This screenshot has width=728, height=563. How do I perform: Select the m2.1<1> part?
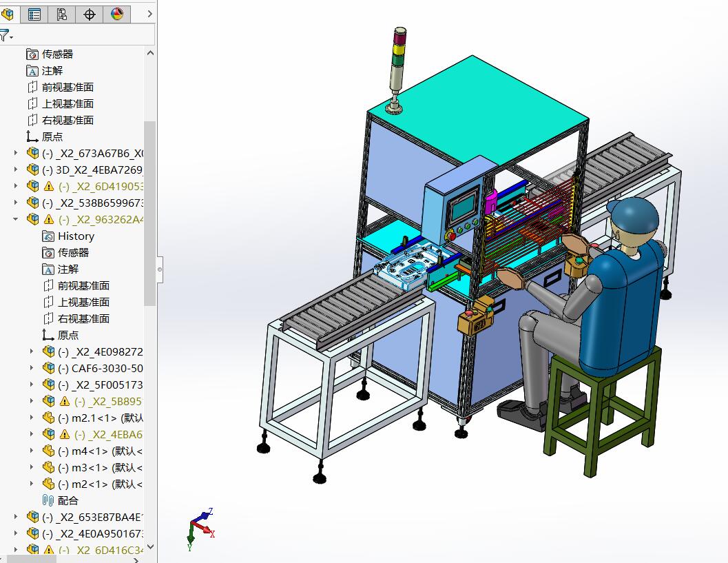(93, 418)
